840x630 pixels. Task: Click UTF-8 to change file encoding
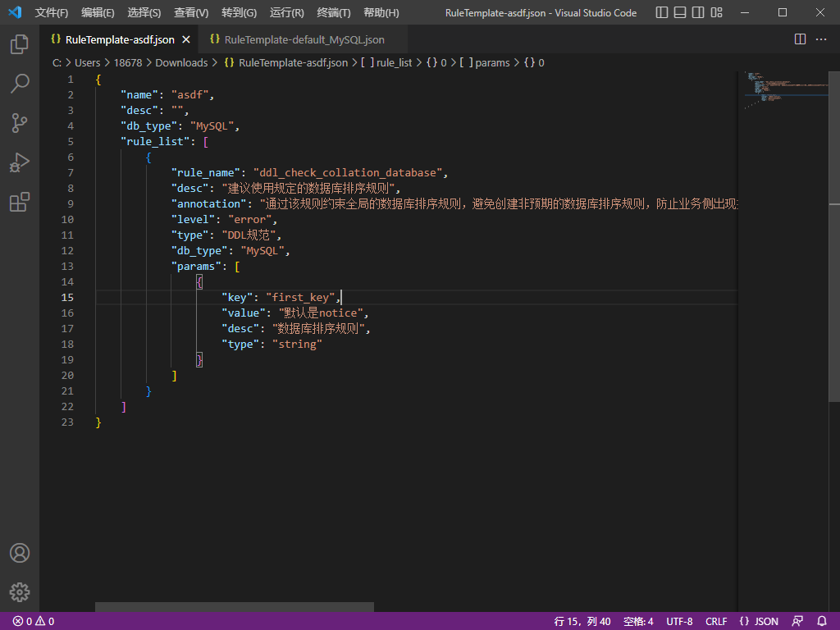[x=678, y=622]
